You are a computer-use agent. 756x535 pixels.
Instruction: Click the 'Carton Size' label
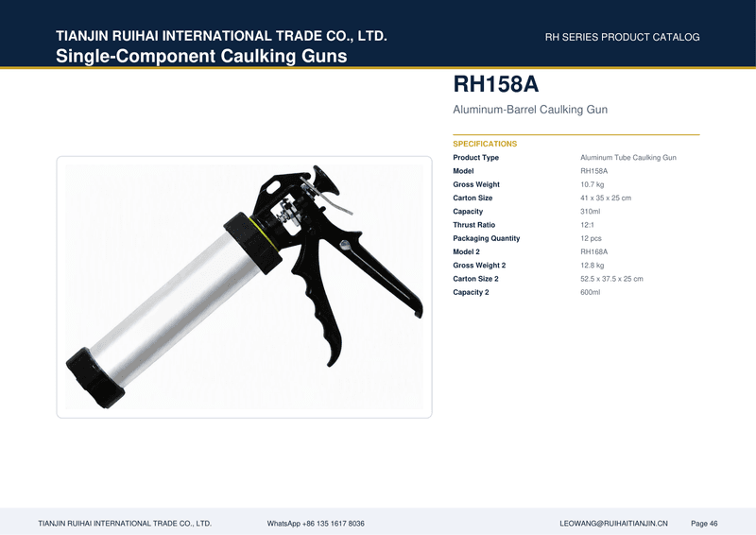click(x=472, y=198)
